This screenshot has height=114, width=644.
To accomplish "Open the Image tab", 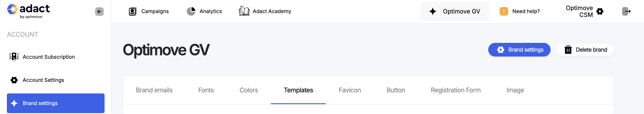I will 515,90.
